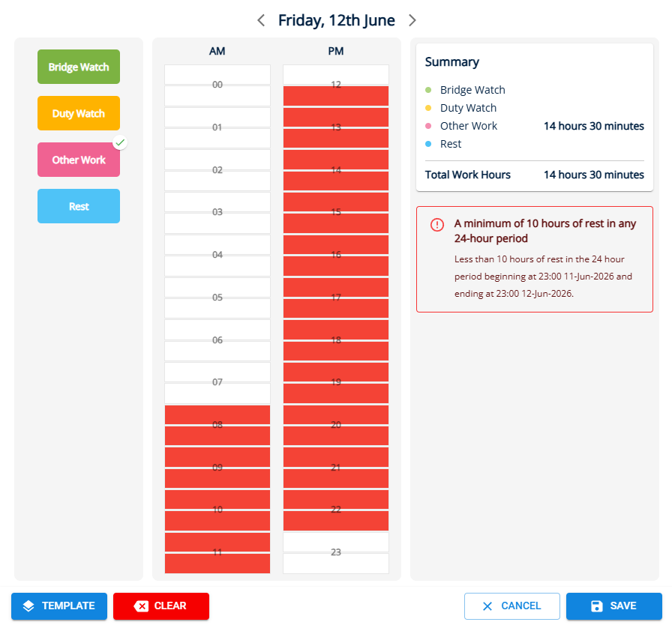Screen dimensions: 672x628
Task: Click the blue Rest legend dot in Summary
Action: 428,144
